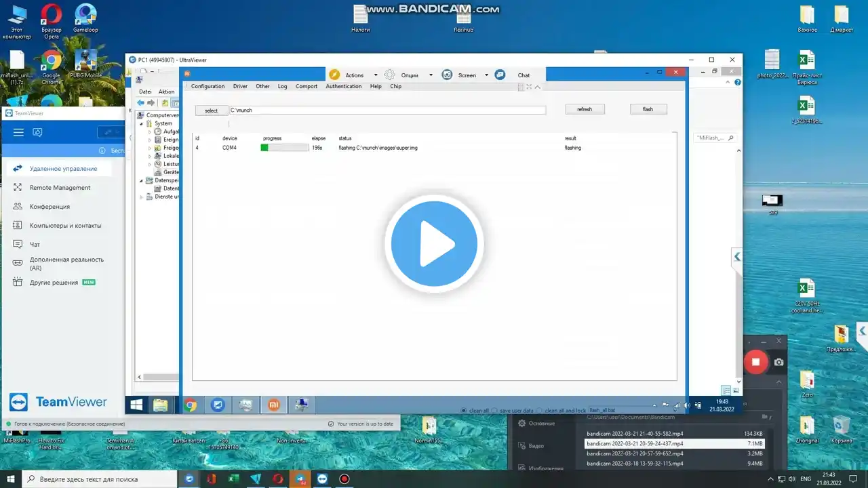Open the Корзина recycle bin desktop icon
The image size is (868, 488).
point(842,430)
